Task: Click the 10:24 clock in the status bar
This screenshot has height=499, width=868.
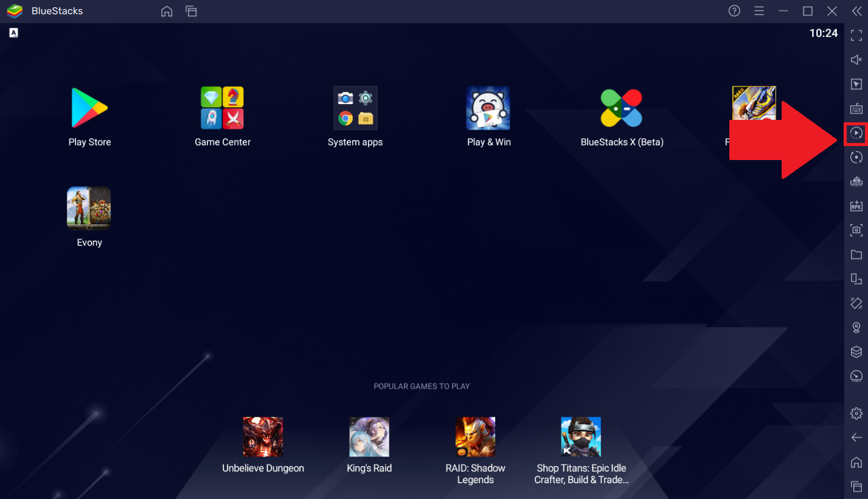Action: click(823, 33)
